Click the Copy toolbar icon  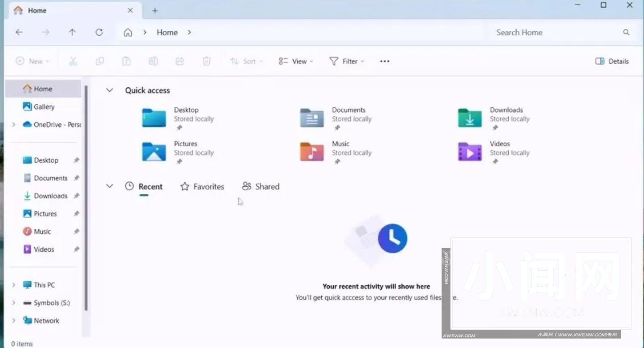pos(100,61)
